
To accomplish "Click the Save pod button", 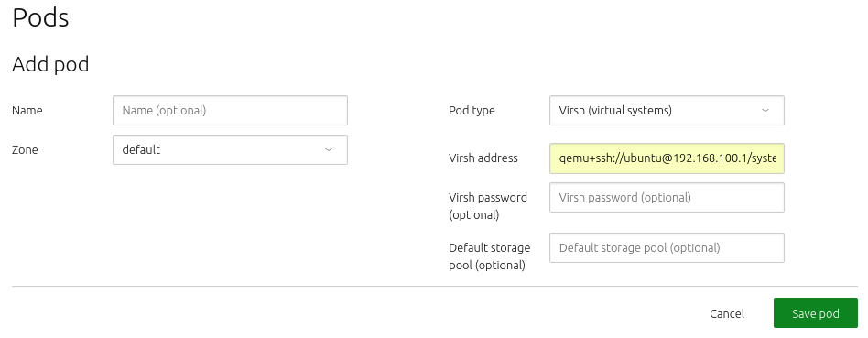I will [816, 313].
